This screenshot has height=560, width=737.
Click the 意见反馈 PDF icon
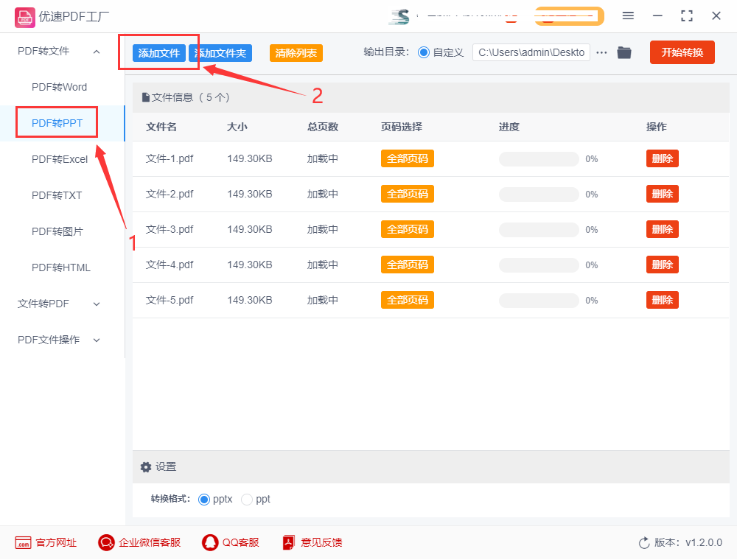coord(289,542)
